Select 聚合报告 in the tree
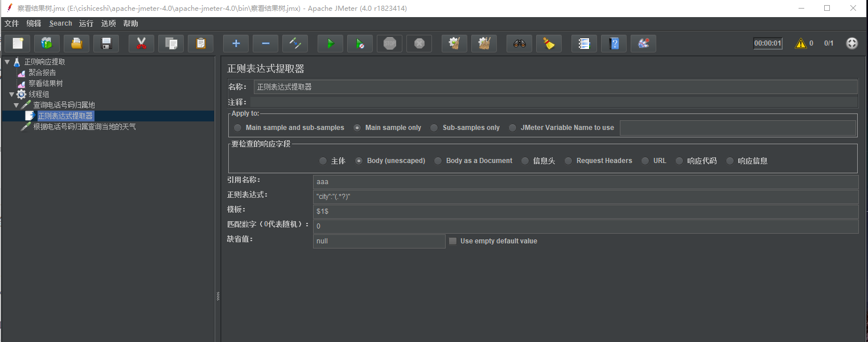Image resolution: width=868 pixels, height=342 pixels. click(x=42, y=72)
